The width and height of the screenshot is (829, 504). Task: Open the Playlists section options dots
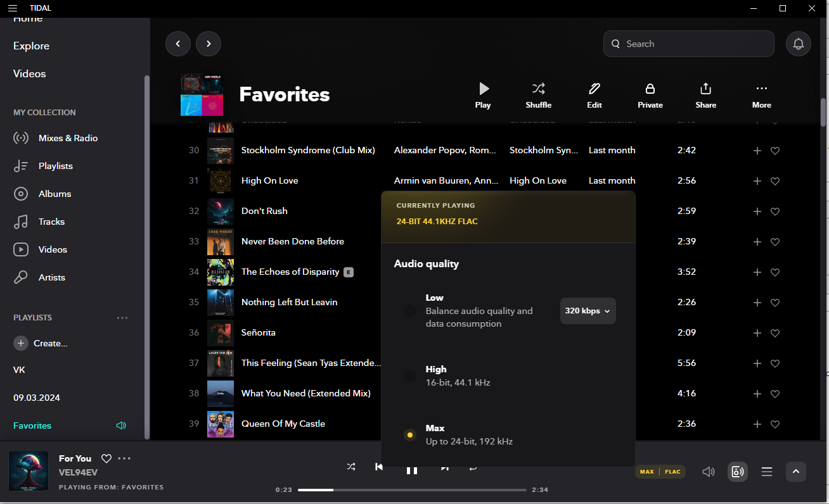click(122, 318)
